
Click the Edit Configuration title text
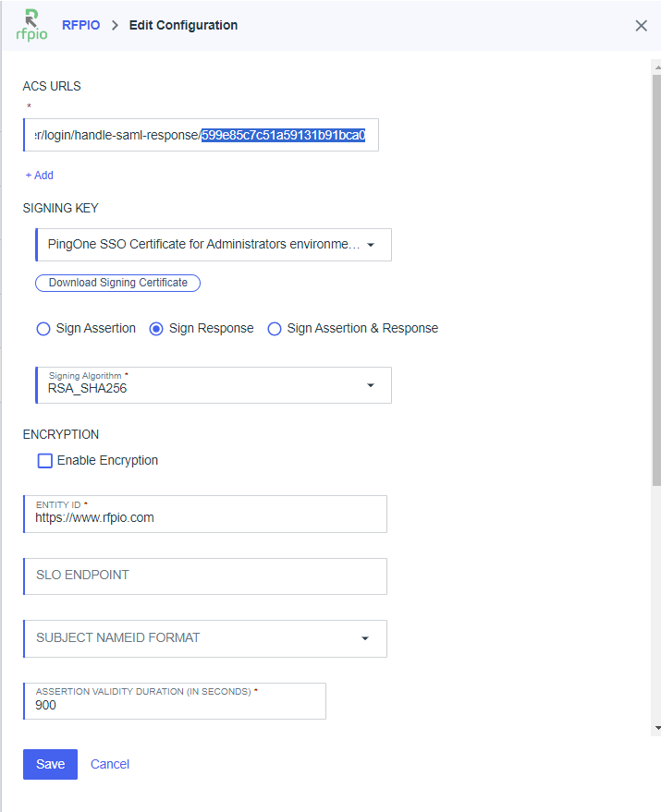pyautogui.click(x=184, y=25)
